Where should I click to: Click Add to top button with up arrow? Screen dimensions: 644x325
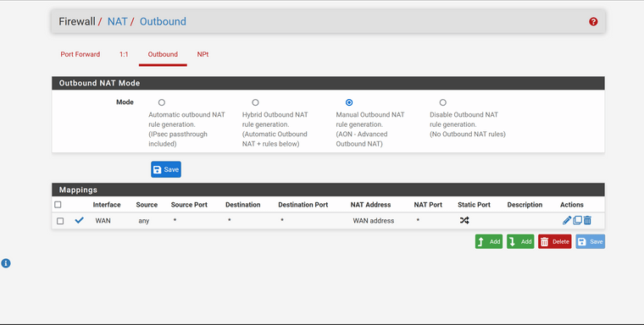[489, 242]
